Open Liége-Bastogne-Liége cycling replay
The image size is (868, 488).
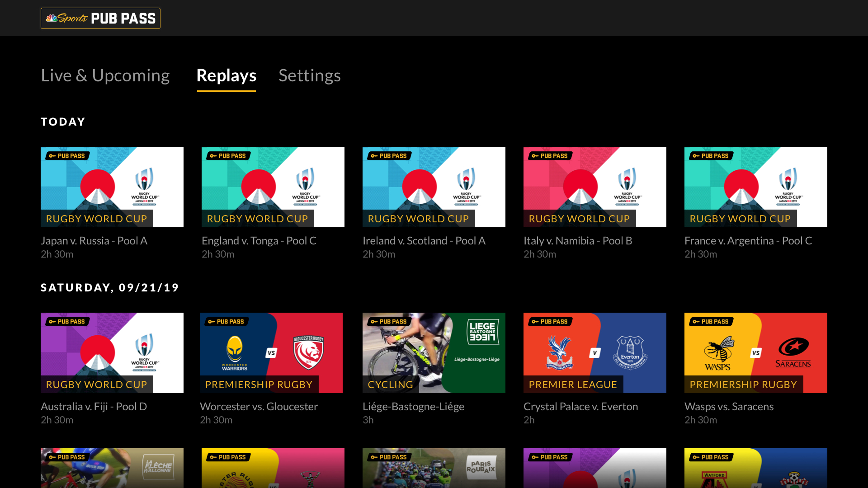click(x=434, y=352)
